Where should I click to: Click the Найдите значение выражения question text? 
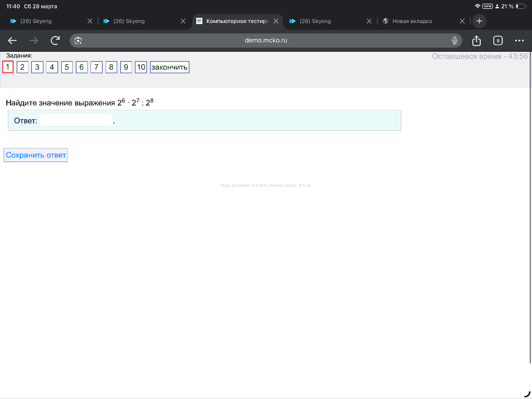click(80, 102)
